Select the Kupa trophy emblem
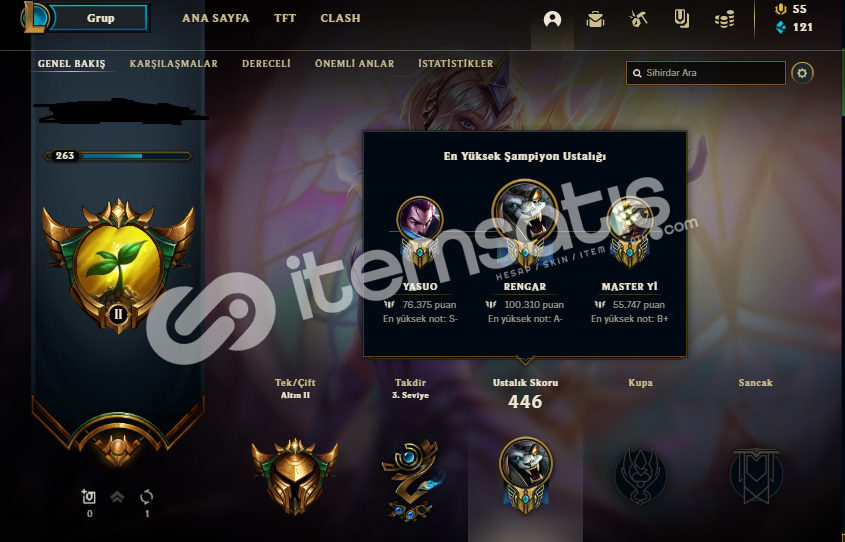Viewport: 845px width, 542px height. [640, 475]
